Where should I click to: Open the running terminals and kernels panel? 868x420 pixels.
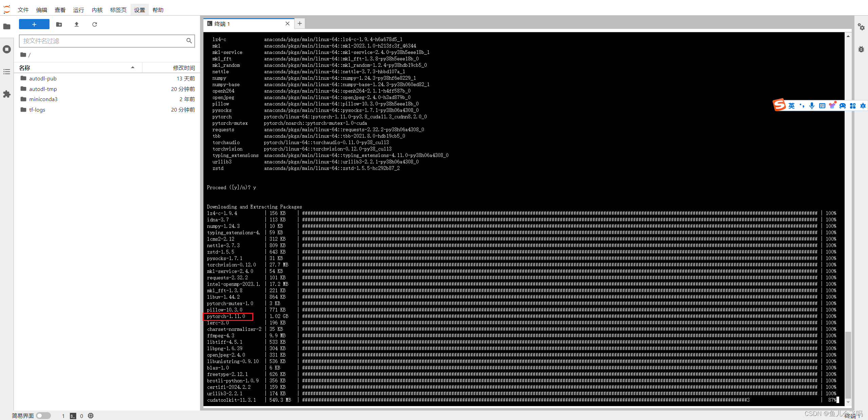click(x=7, y=49)
